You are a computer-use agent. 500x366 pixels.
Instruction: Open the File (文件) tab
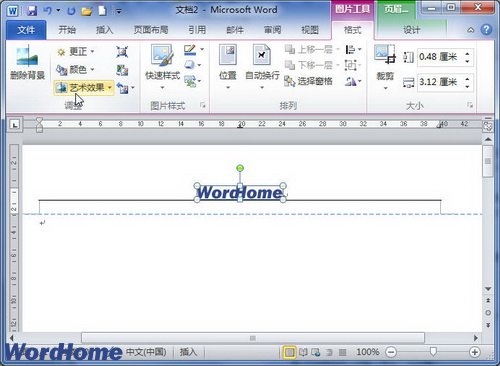26,30
